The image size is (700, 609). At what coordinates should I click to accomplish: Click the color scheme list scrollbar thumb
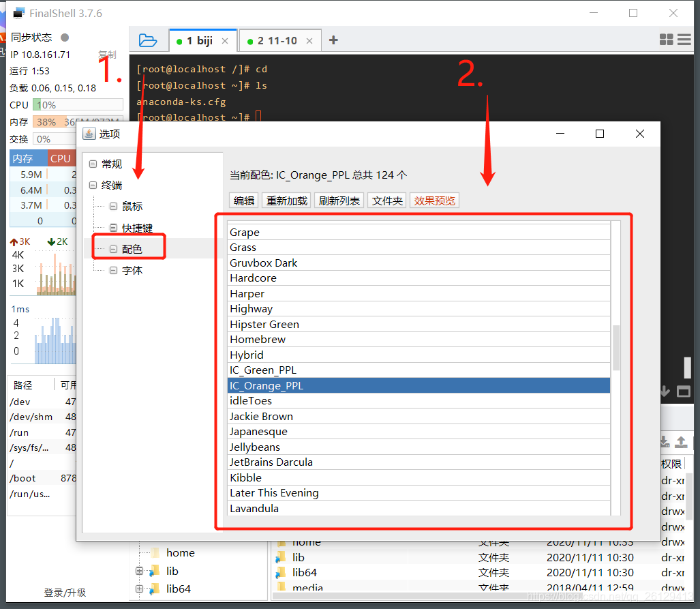[x=616, y=348]
